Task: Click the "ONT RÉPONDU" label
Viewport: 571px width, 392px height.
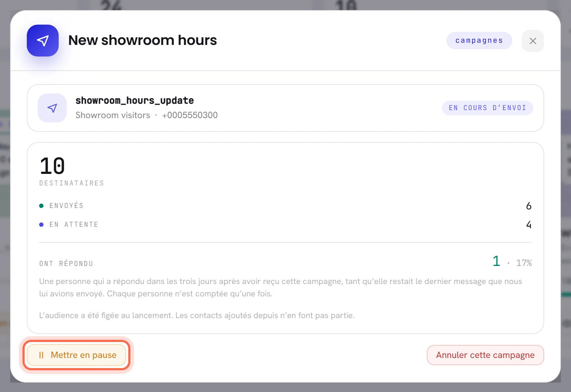Action: click(66, 263)
